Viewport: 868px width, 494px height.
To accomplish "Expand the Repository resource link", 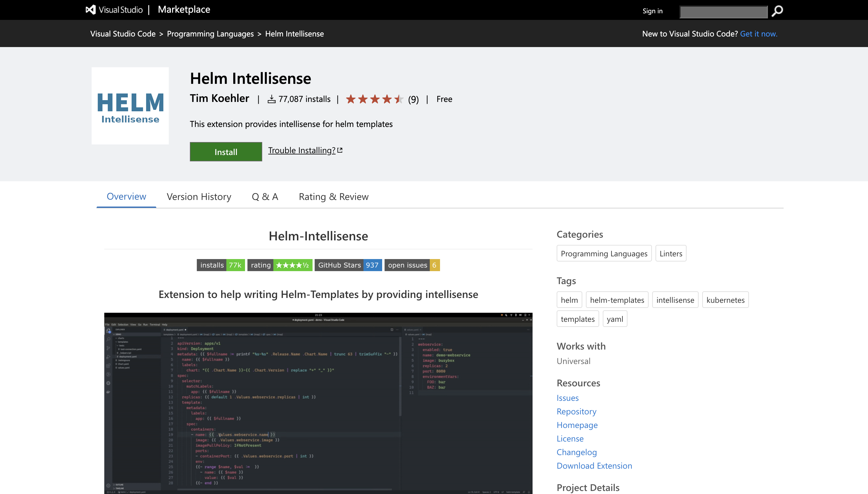I will coord(576,411).
